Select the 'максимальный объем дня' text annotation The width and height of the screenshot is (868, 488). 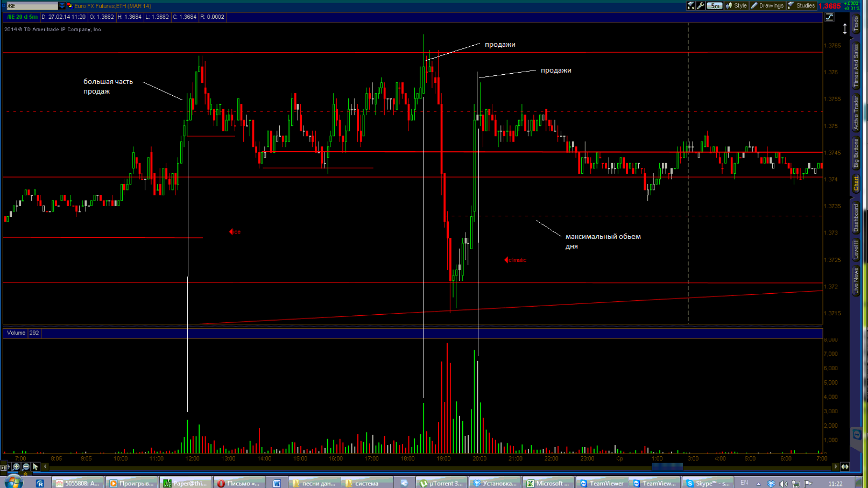pos(603,241)
